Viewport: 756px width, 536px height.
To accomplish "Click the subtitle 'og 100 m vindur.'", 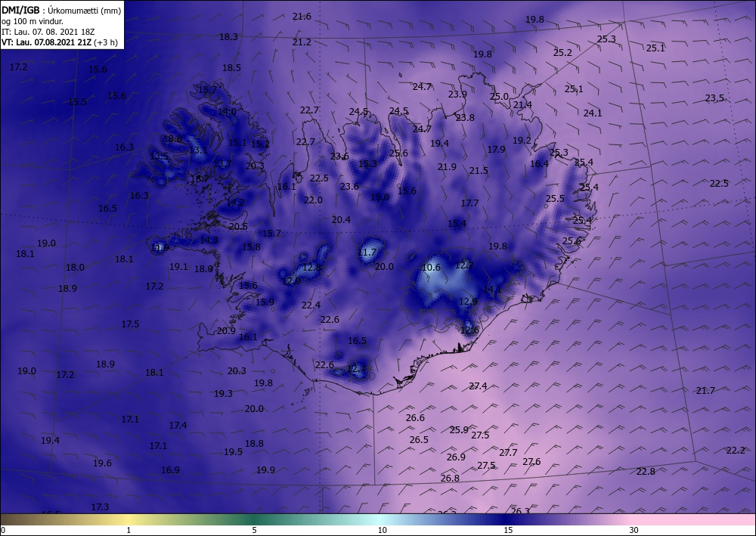I will (32, 20).
